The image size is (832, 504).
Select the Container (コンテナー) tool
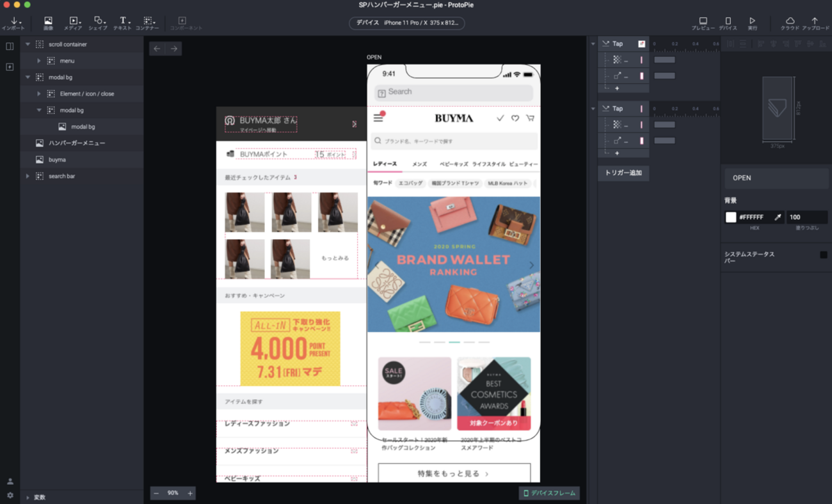147,24
